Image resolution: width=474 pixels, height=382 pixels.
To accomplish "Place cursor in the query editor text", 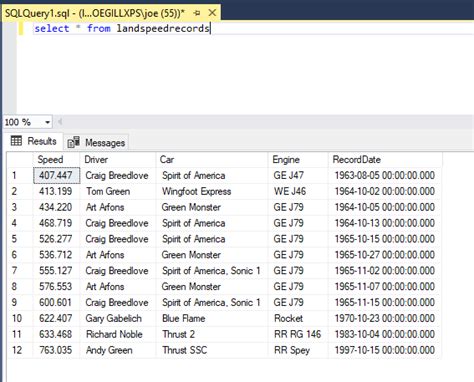I will pyautogui.click(x=122, y=28).
